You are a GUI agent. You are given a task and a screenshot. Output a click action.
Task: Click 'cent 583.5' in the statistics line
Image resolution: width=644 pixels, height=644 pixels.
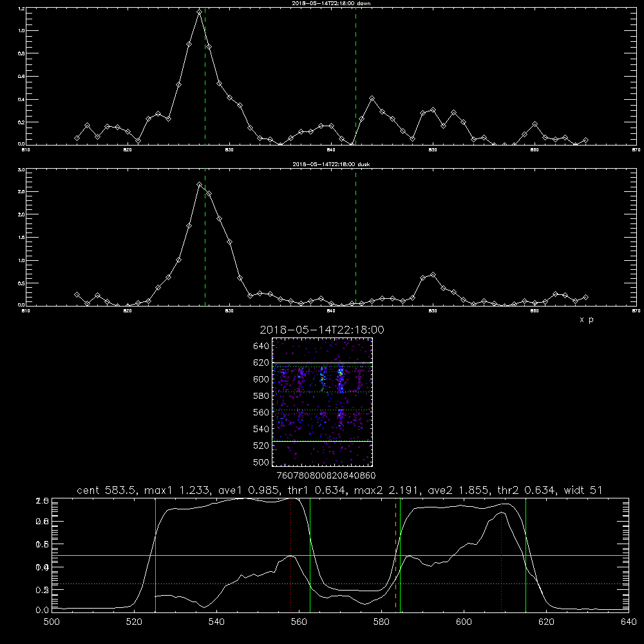tap(107, 490)
